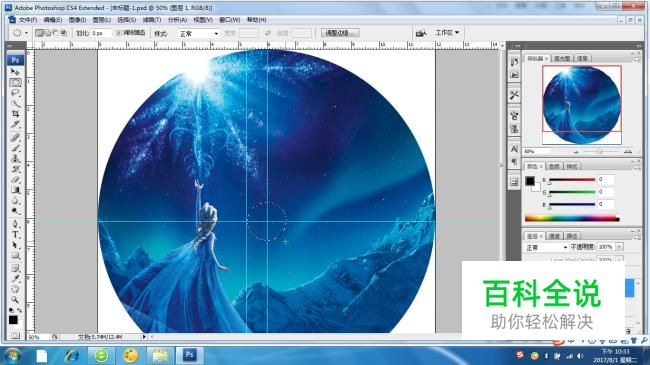Click the feather input field

(101, 33)
